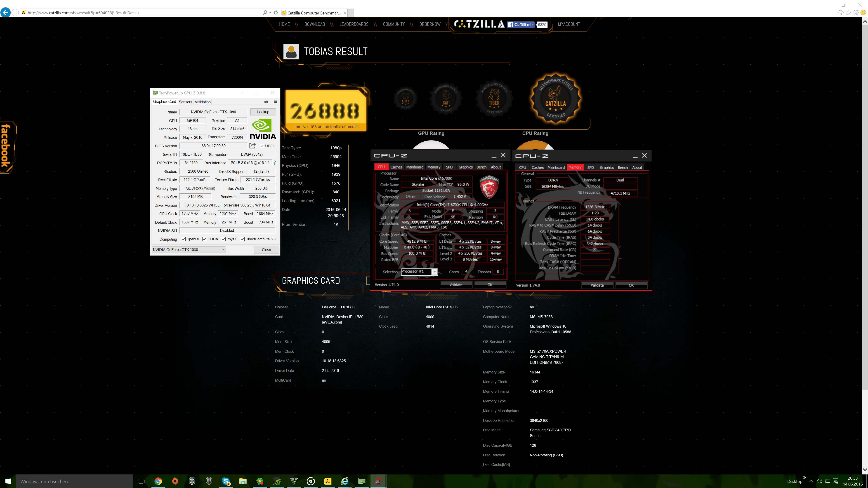Go to the MYACCOUNT page
868x488 pixels.
[569, 24]
